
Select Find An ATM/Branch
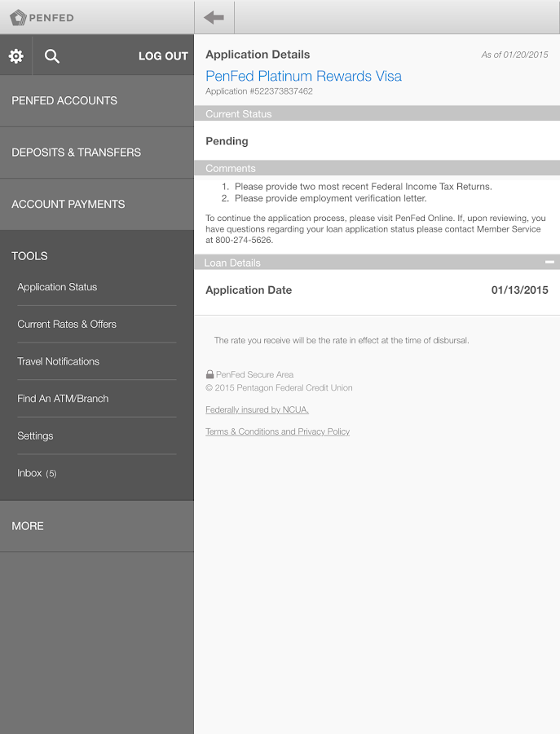click(63, 399)
